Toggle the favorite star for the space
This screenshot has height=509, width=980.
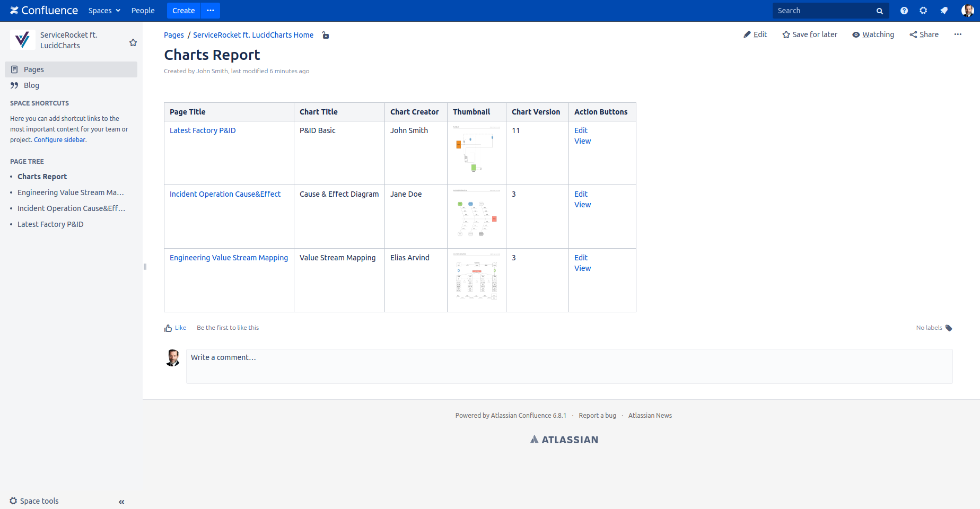pyautogui.click(x=133, y=42)
